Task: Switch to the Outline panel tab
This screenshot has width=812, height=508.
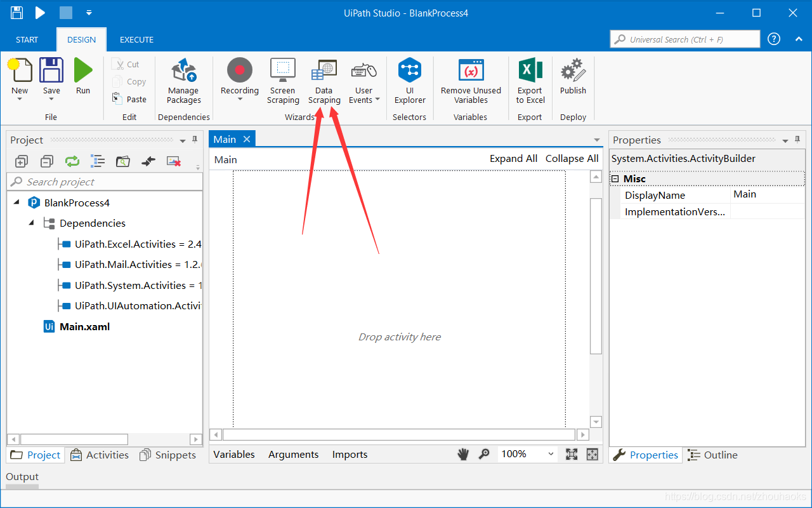Action: 713,455
